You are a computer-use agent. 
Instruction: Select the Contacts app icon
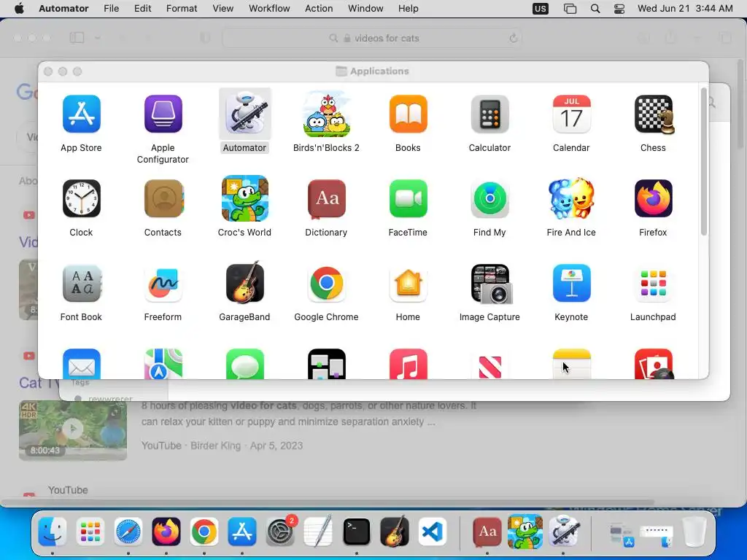pyautogui.click(x=163, y=198)
